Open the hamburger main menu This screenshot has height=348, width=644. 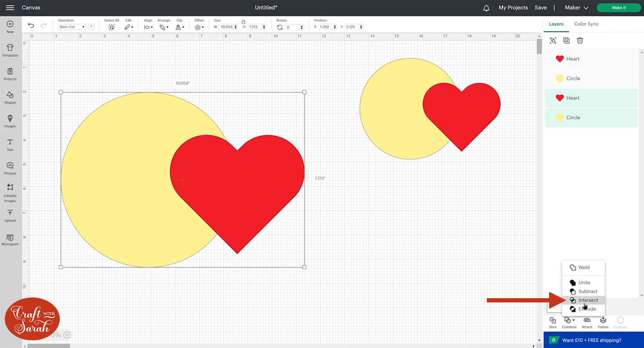click(10, 8)
